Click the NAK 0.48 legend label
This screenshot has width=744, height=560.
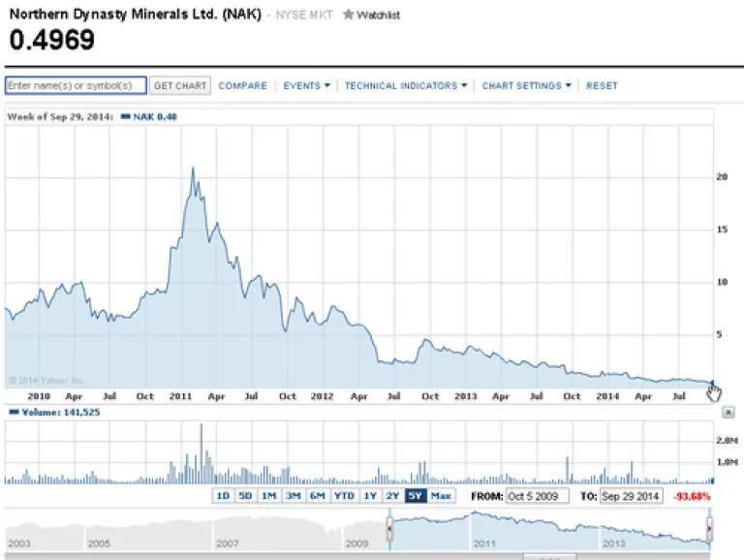click(149, 116)
